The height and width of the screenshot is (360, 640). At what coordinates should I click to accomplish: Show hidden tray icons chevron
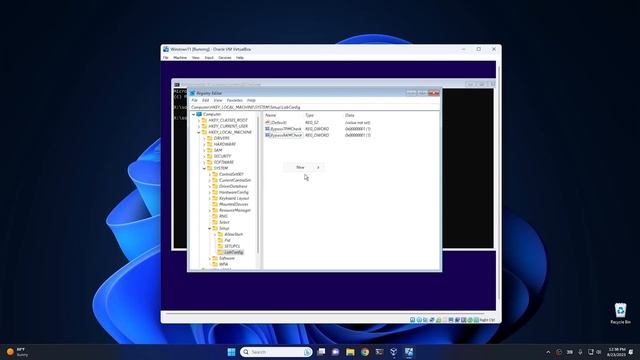[x=548, y=352]
